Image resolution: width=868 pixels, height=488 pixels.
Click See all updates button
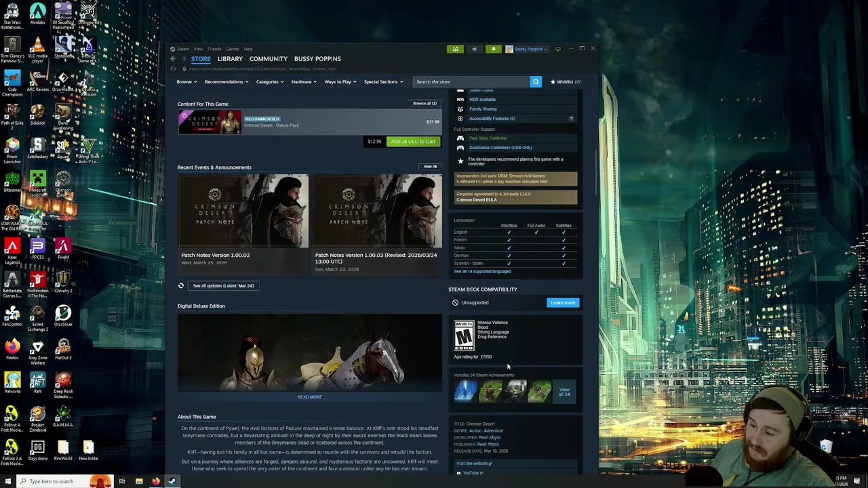coord(223,286)
